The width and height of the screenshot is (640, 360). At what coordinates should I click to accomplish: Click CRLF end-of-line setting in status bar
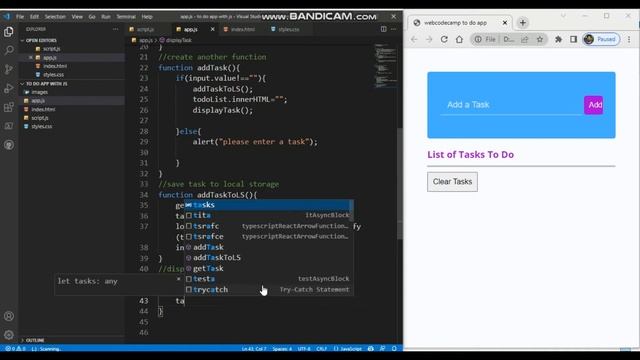click(322, 349)
